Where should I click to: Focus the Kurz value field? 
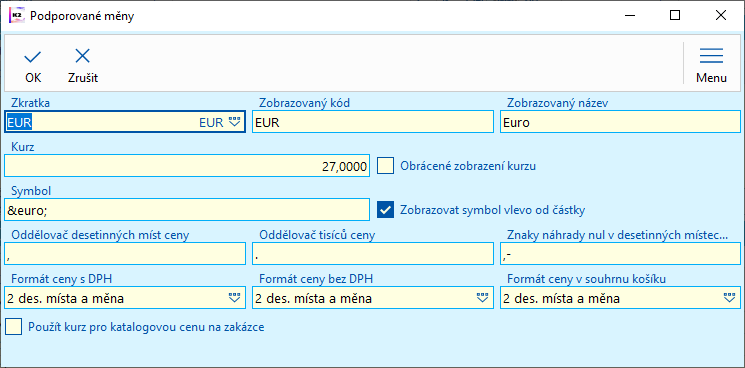[187, 166]
